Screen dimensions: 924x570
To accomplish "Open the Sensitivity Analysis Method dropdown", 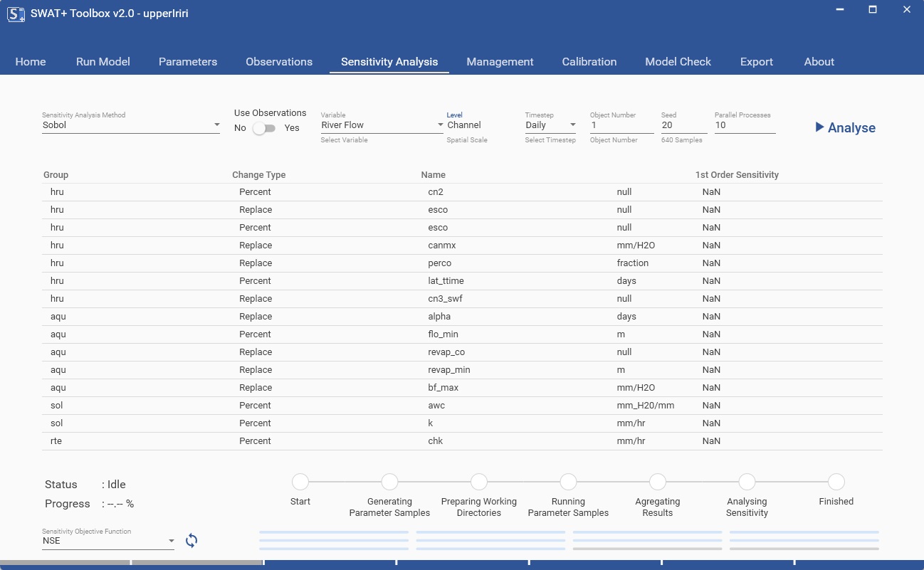I will coord(131,125).
